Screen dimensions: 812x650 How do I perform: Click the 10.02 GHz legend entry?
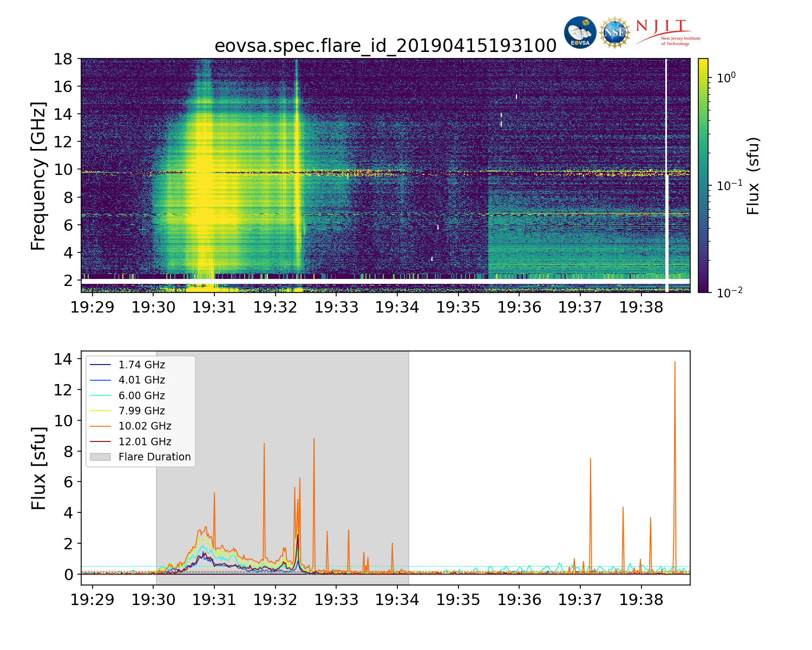(x=131, y=426)
